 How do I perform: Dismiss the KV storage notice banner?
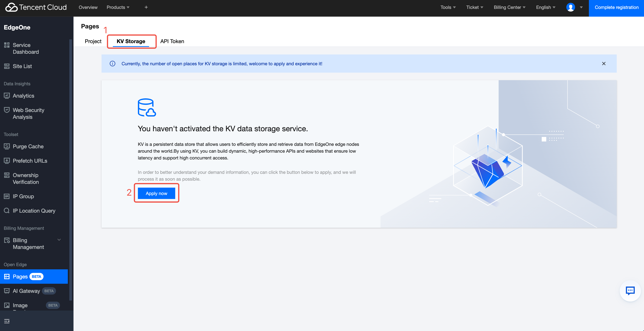click(604, 64)
